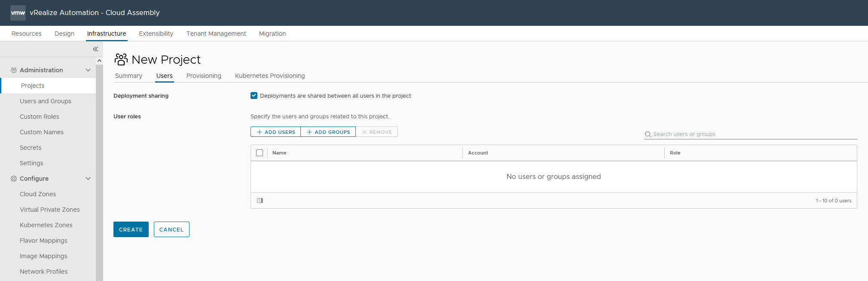Click the Administration people icon
This screenshot has width=868, height=281.
point(14,70)
